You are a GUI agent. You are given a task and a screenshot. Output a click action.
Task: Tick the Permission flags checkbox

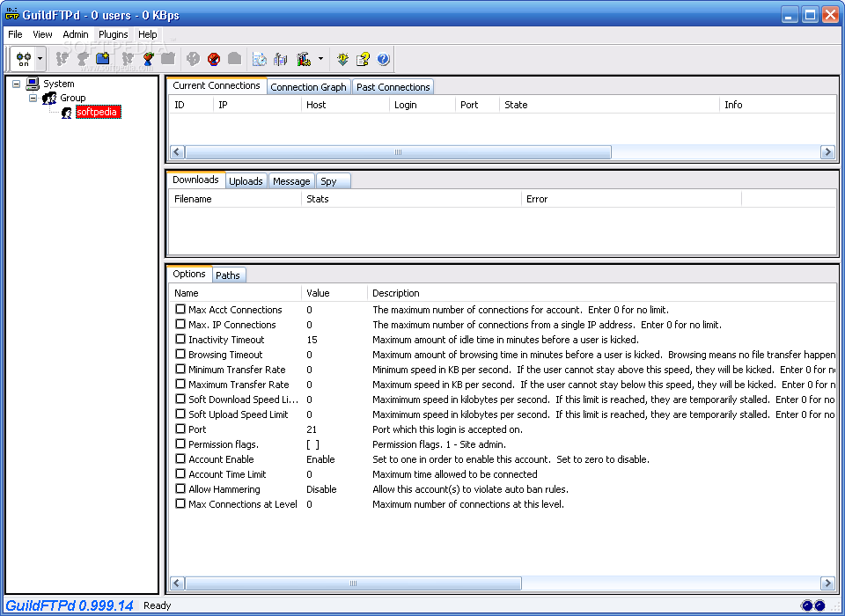[x=180, y=444]
